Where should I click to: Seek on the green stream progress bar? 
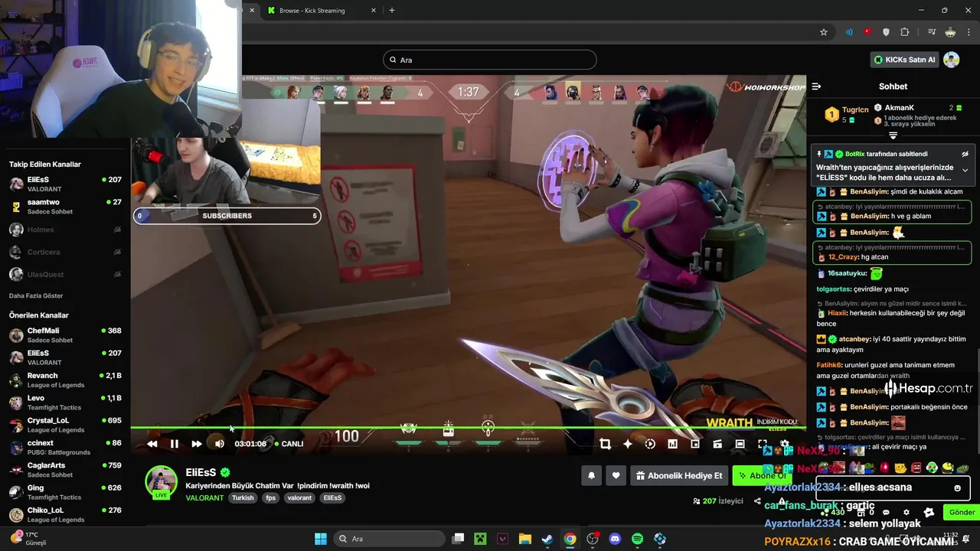pyautogui.click(x=468, y=428)
